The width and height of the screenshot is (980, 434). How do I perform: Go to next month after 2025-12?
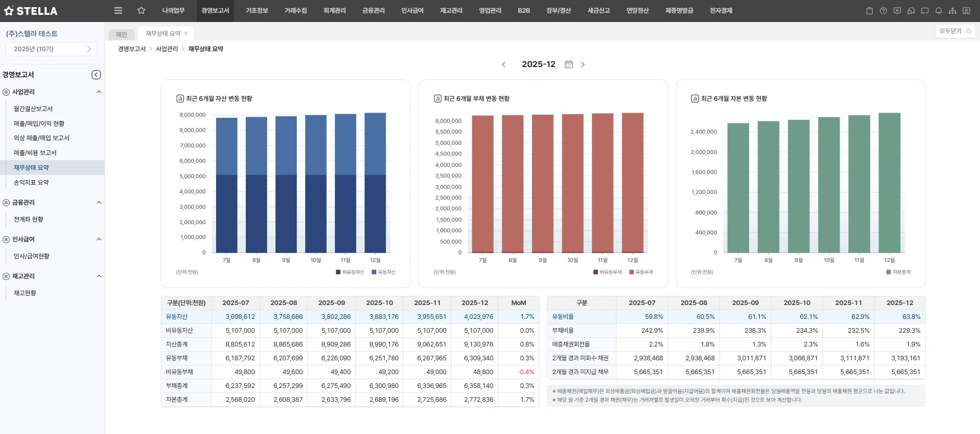pos(583,64)
